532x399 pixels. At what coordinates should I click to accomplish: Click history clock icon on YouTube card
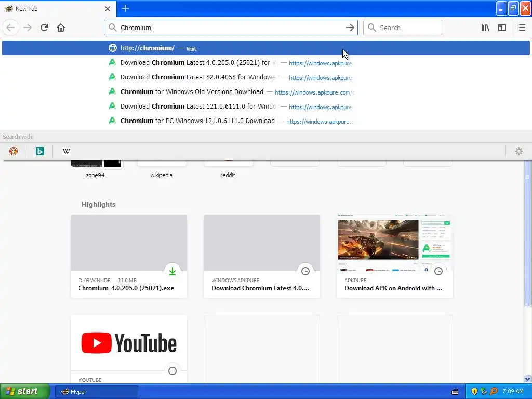[x=172, y=371]
